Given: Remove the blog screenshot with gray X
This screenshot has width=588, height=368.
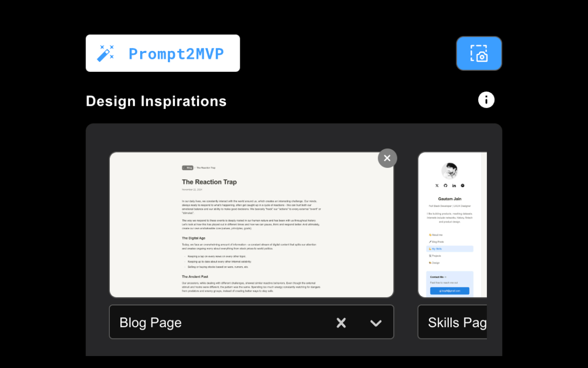Looking at the screenshot, I should point(387,158).
